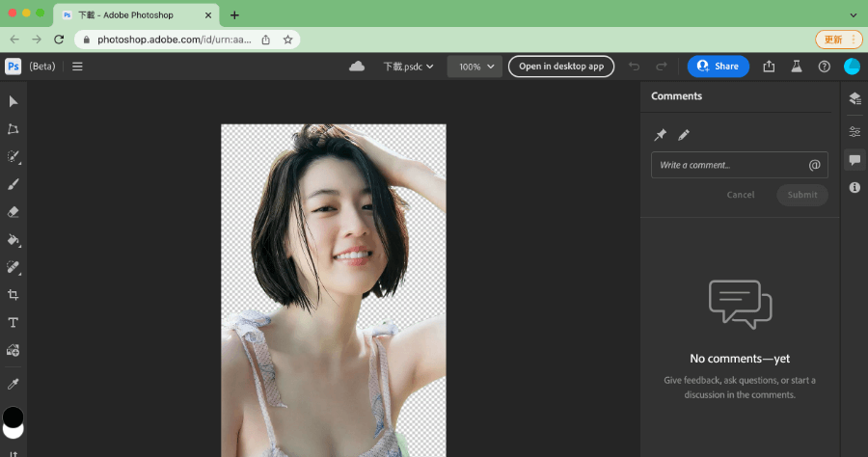Screen dimensions: 868x457
Task: Click the Photoshop Ps home logo
Action: pyautogui.click(x=14, y=67)
